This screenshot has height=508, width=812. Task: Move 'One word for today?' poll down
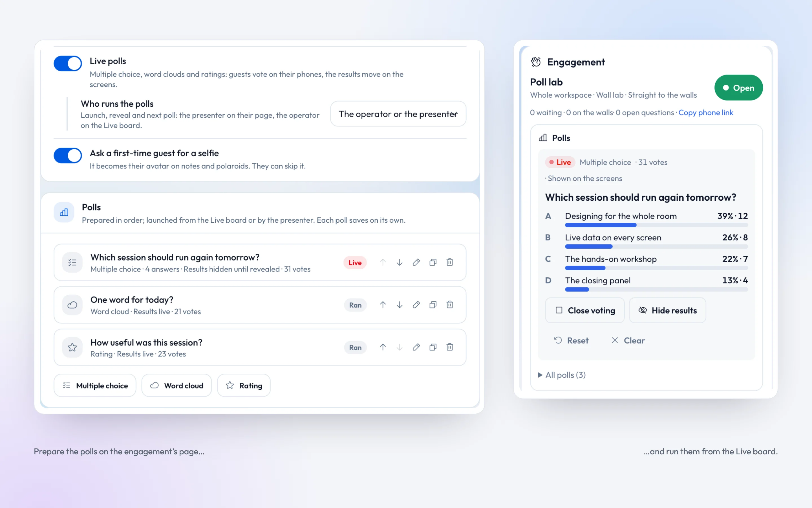[399, 305]
